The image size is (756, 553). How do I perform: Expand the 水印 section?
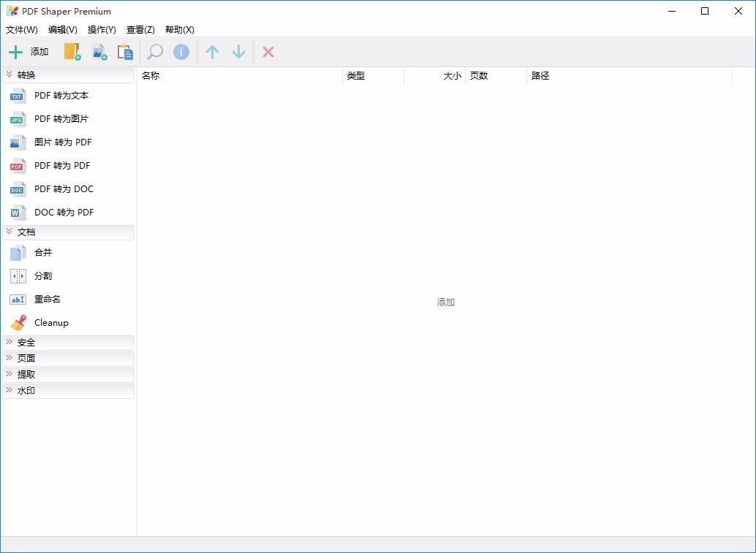click(68, 391)
